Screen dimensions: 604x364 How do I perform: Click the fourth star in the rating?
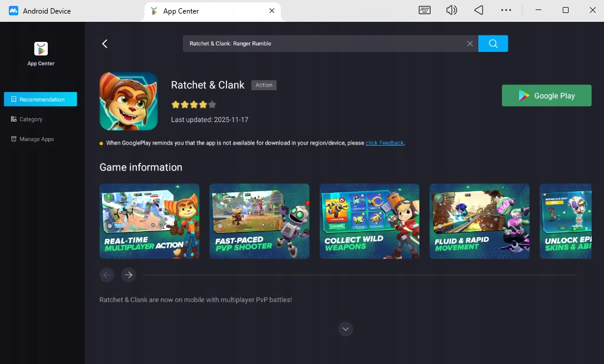[203, 104]
